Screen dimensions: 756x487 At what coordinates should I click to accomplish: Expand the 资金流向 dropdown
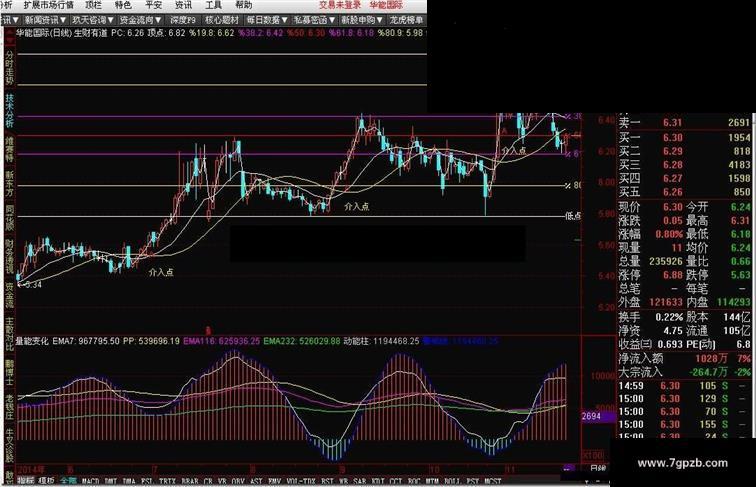140,20
